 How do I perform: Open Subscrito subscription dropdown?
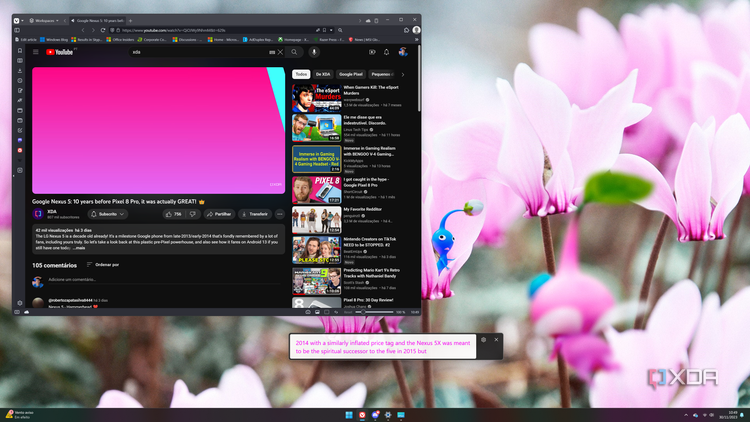(x=108, y=214)
